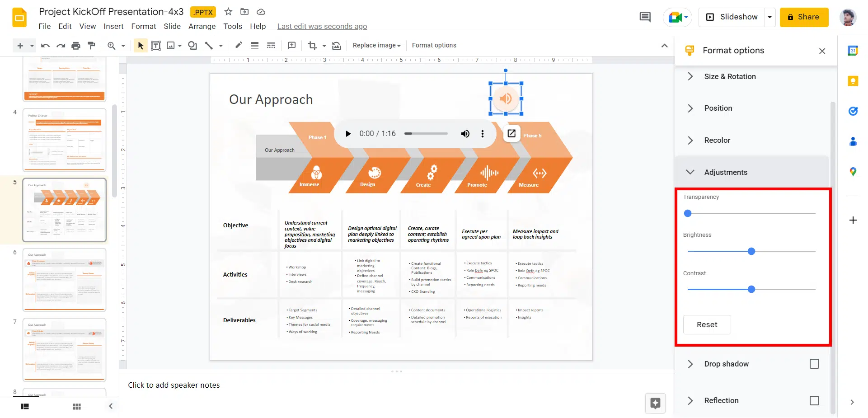Enable the Reflection checkbox
This screenshot has height=418, width=868.
(814, 401)
